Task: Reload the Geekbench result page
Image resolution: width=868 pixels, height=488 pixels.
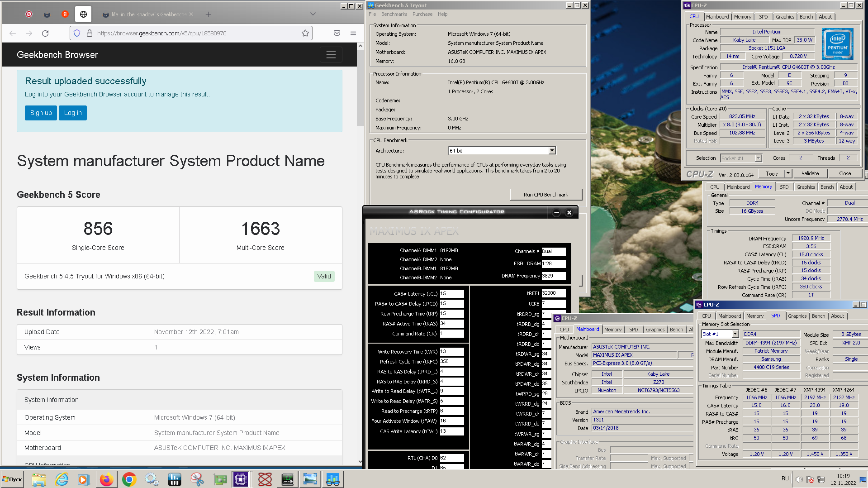Action: tap(45, 33)
